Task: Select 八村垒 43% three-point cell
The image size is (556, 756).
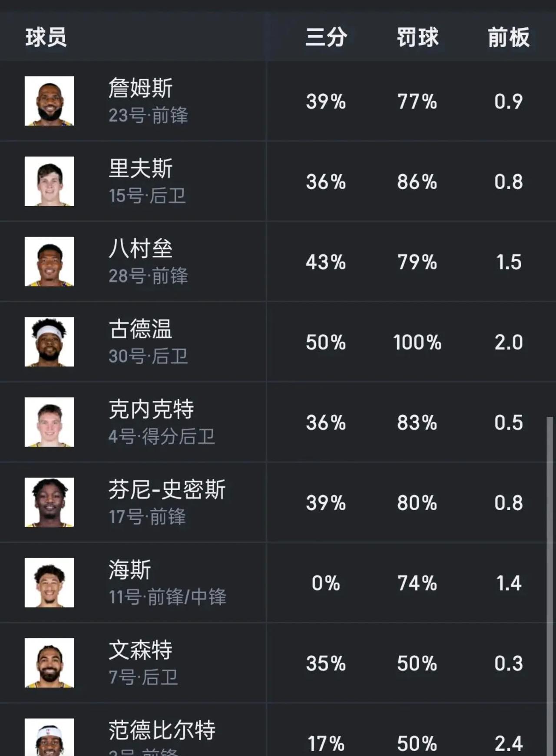Action: click(x=326, y=262)
